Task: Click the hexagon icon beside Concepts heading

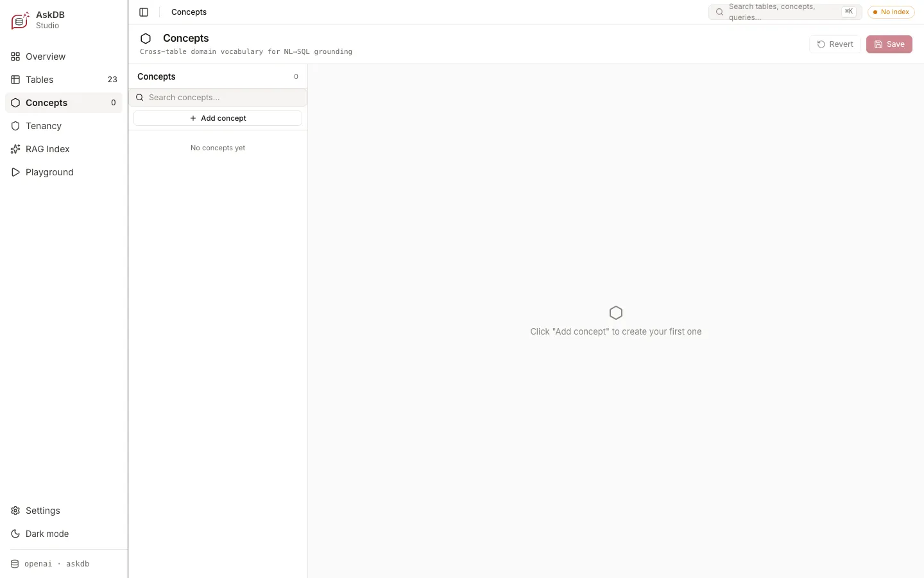Action: [146, 39]
